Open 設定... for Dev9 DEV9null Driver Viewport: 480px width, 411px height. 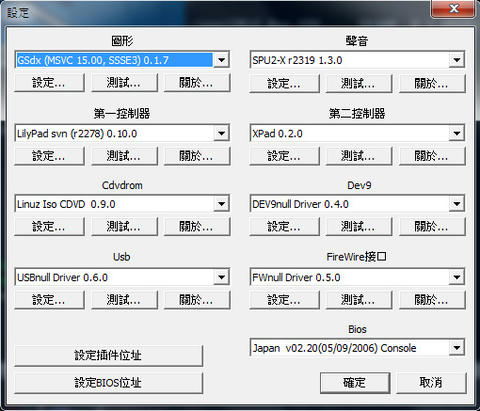284,227
